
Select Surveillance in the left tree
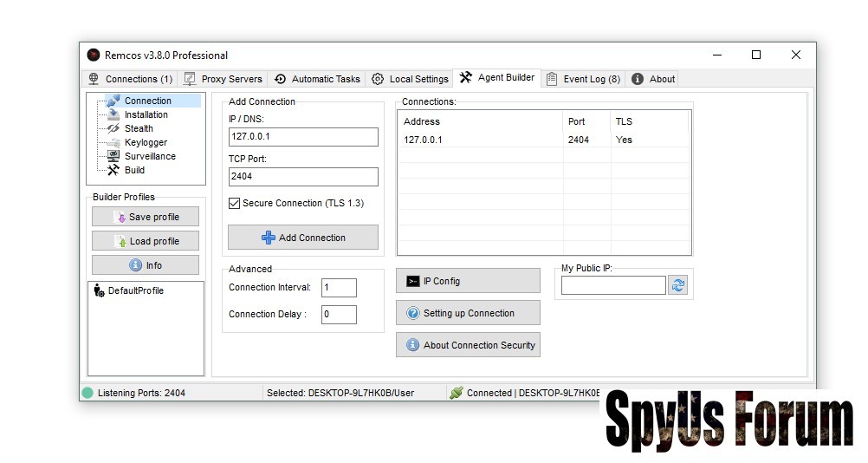[x=150, y=156]
